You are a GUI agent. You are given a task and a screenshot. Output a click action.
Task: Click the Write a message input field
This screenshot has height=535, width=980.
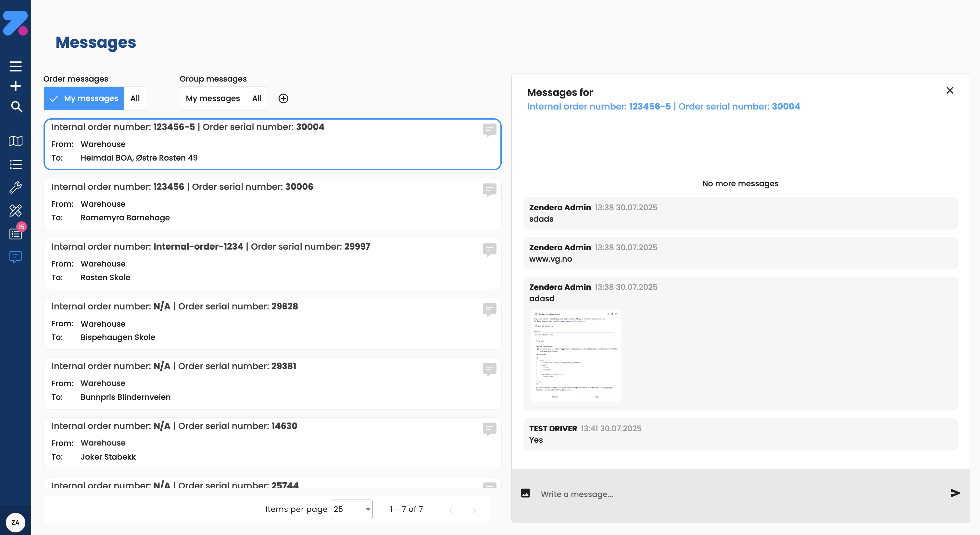pyautogui.click(x=647, y=494)
